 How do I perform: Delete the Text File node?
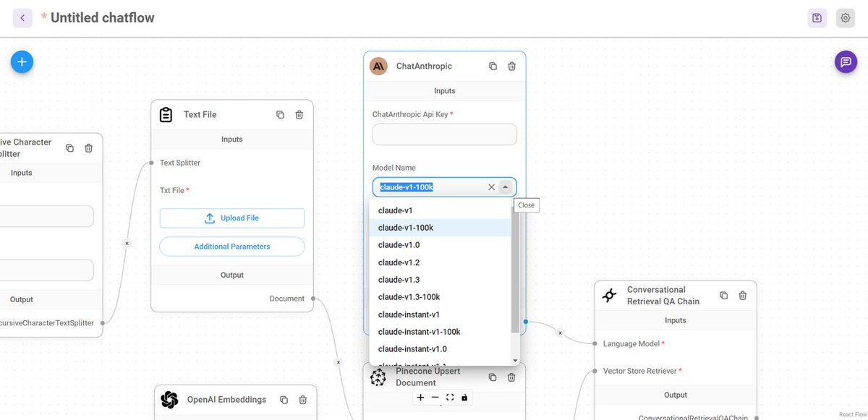click(x=299, y=115)
